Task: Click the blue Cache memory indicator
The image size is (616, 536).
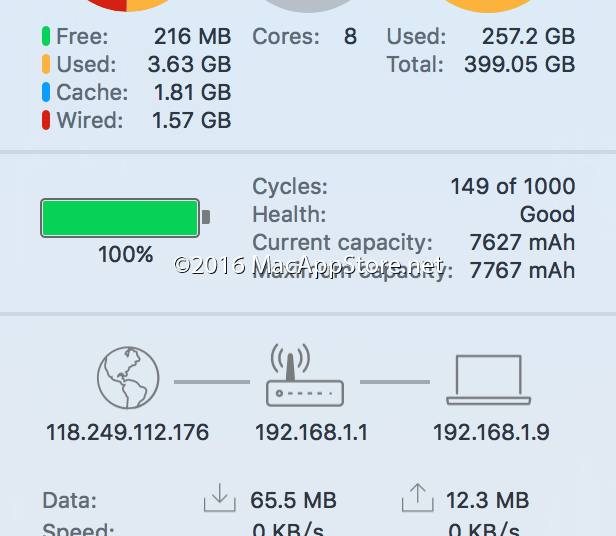Action: 46,93
